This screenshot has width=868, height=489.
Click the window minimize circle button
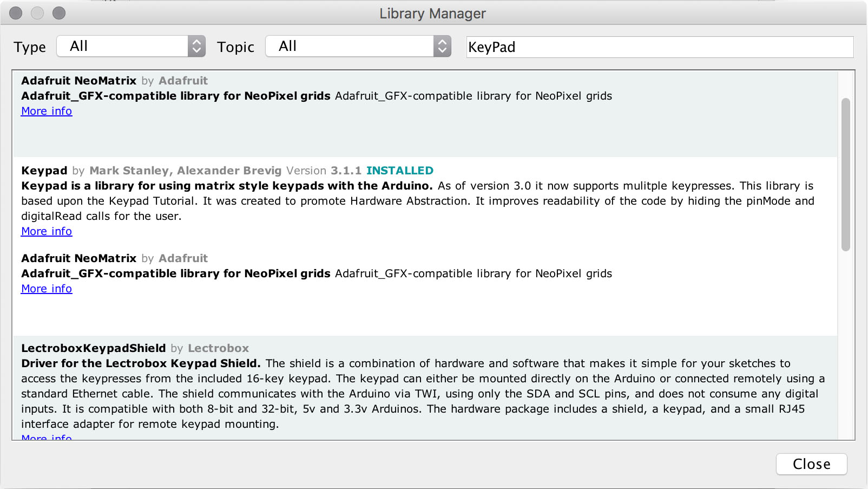click(x=37, y=13)
